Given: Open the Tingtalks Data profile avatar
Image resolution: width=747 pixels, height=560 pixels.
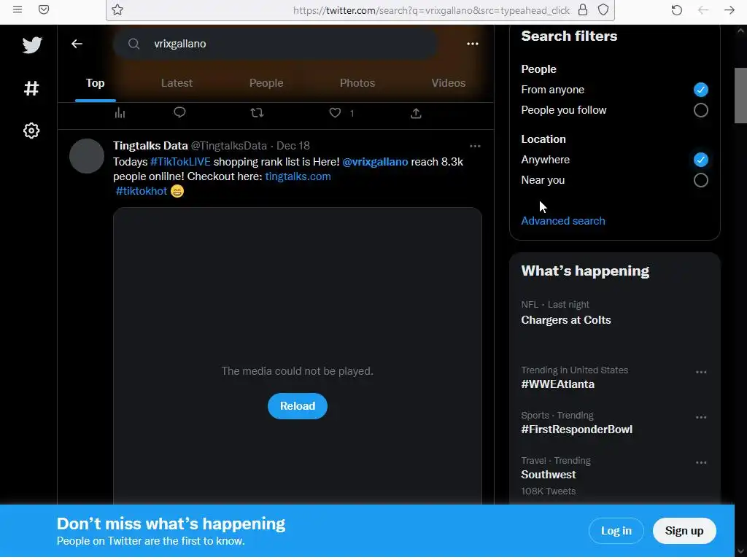Looking at the screenshot, I should [87, 156].
